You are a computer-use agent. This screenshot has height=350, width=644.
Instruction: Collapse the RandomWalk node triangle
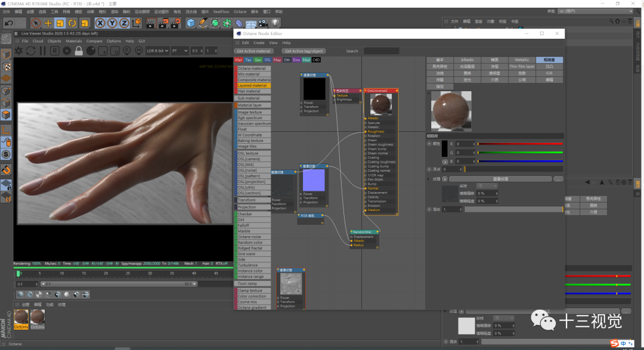point(352,232)
